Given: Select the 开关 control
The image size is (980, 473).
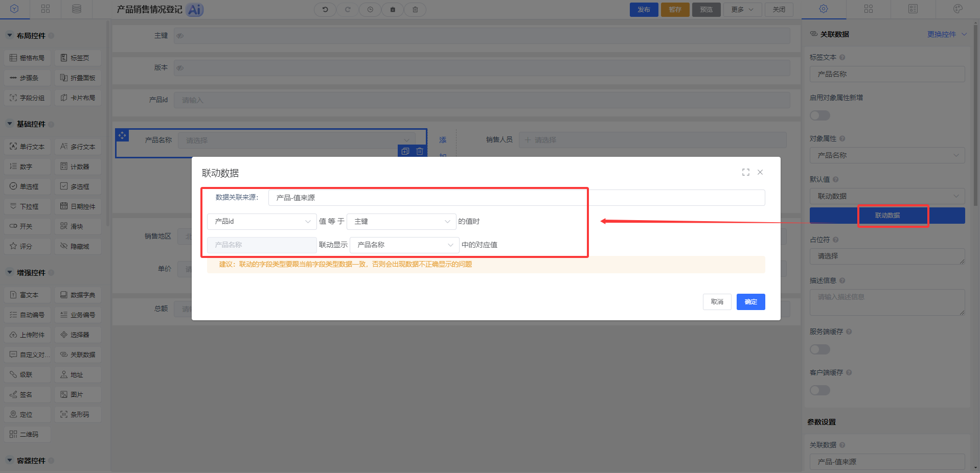Looking at the screenshot, I should [x=28, y=226].
